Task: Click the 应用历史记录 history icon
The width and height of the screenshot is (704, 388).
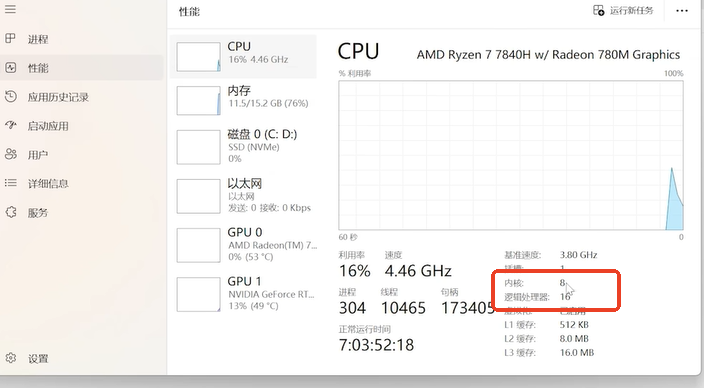Action: coord(10,97)
